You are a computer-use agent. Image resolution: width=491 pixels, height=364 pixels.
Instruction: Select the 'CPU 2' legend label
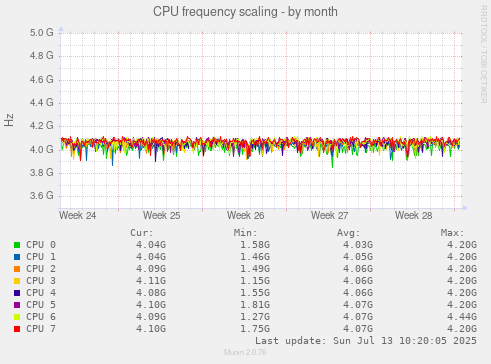point(41,269)
